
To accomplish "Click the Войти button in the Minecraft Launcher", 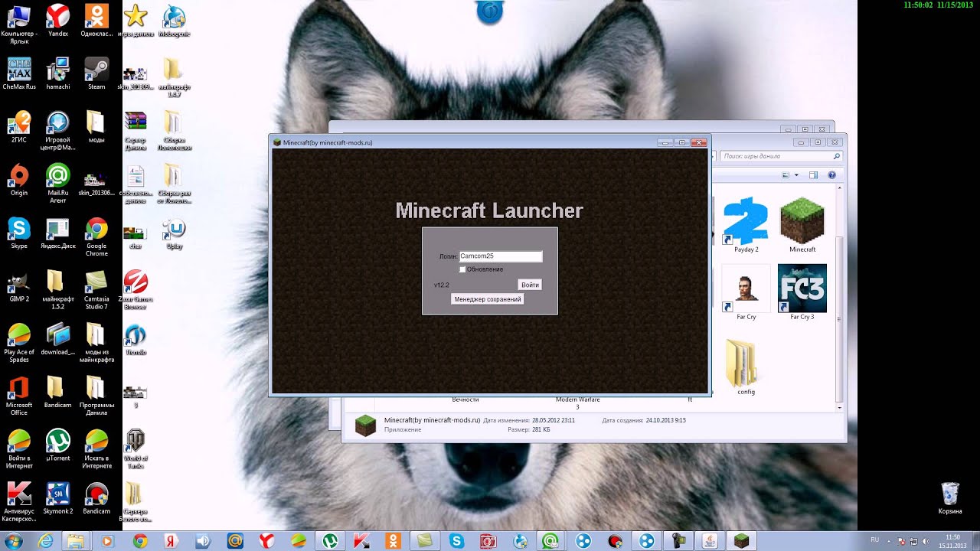I will pos(530,285).
